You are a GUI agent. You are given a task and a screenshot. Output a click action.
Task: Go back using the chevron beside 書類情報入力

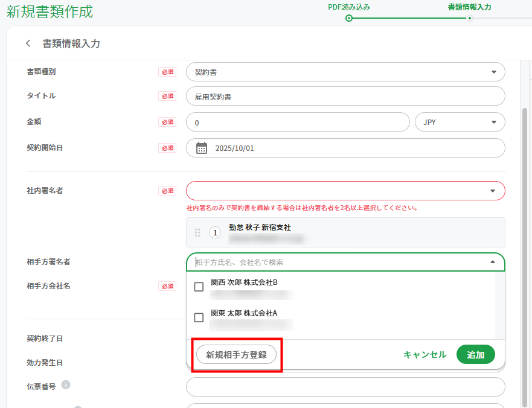[28, 43]
